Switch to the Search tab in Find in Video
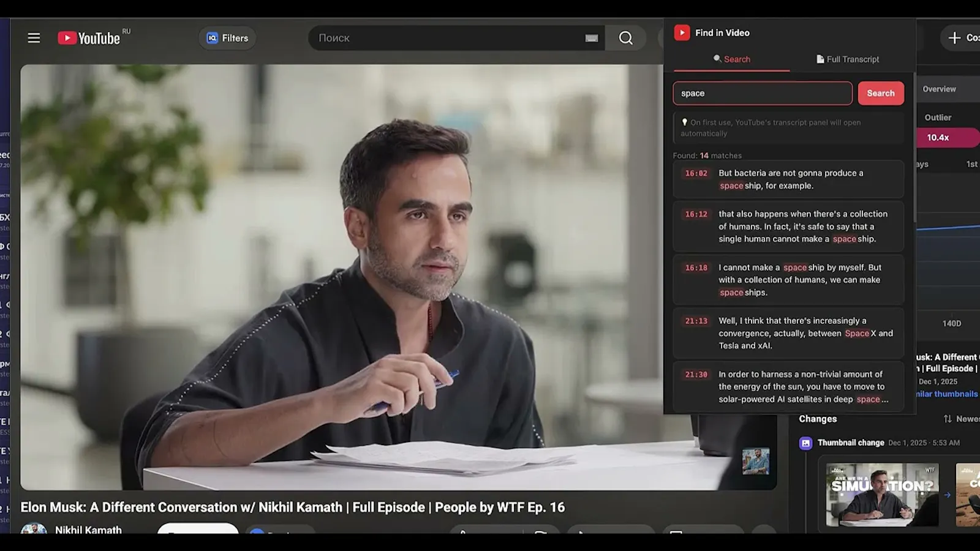 [731, 59]
